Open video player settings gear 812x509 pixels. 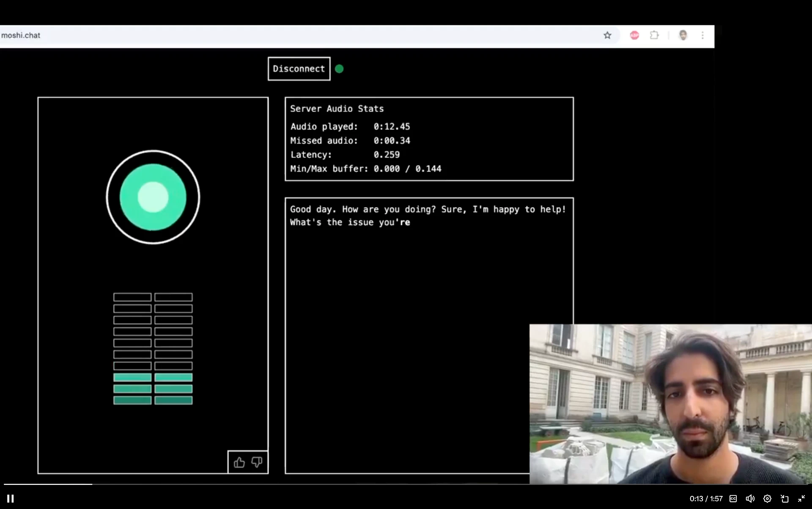point(767,499)
